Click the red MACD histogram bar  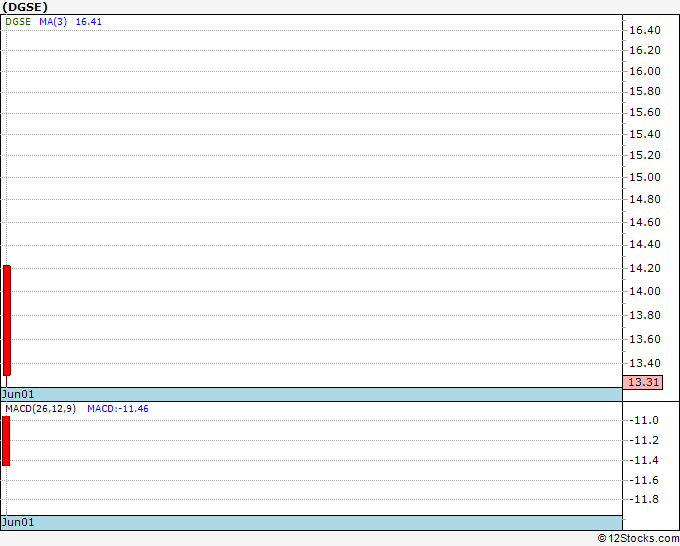(6, 441)
